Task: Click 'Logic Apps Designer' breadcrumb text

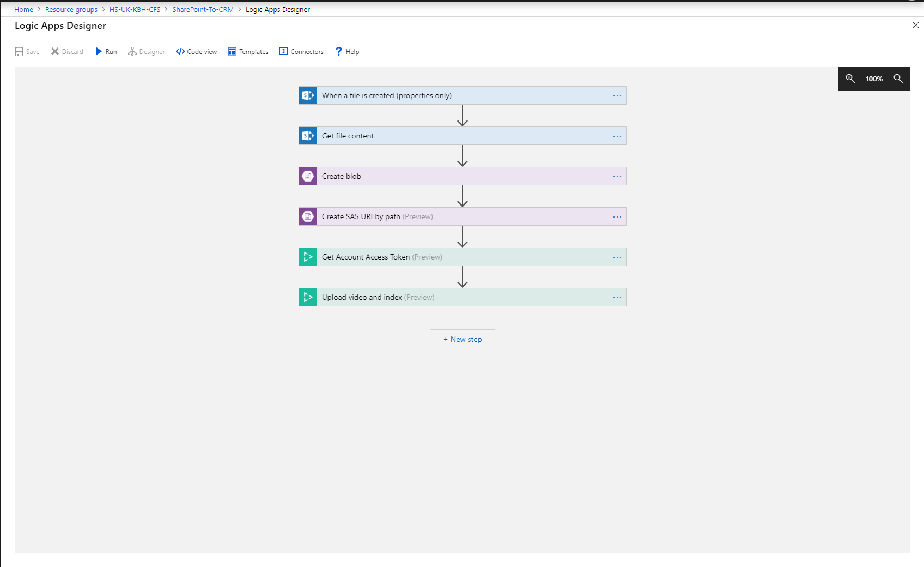Action: click(278, 9)
